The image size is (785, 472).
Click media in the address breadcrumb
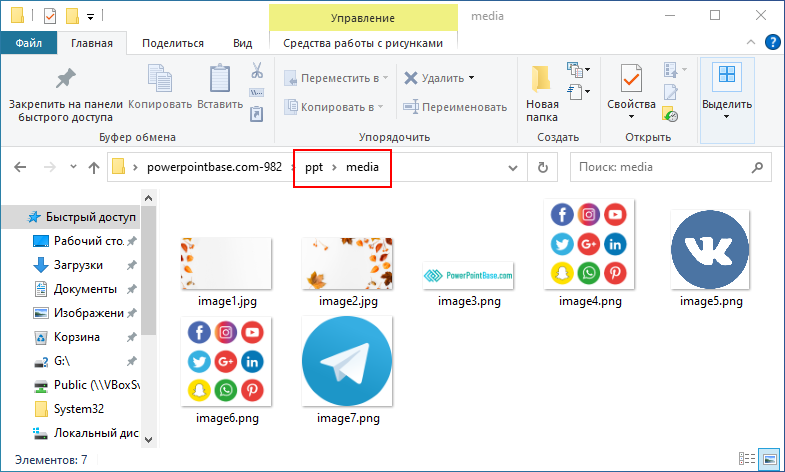pos(362,167)
